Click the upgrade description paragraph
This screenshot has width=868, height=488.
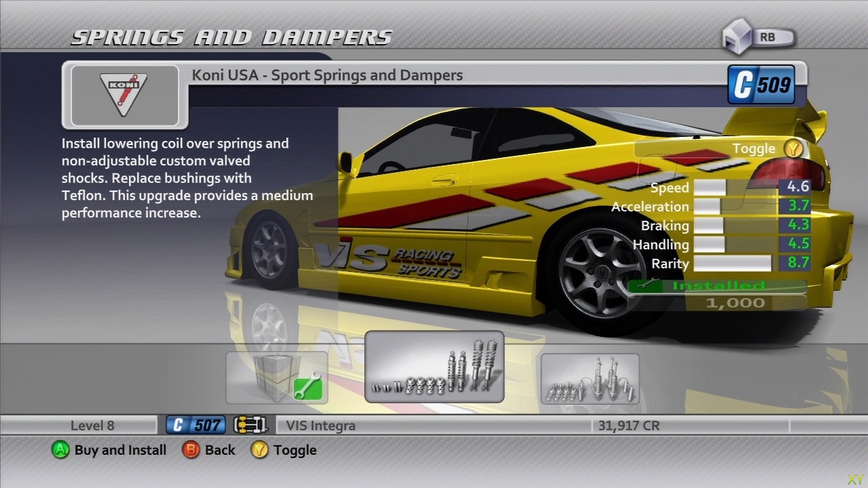pos(187,178)
